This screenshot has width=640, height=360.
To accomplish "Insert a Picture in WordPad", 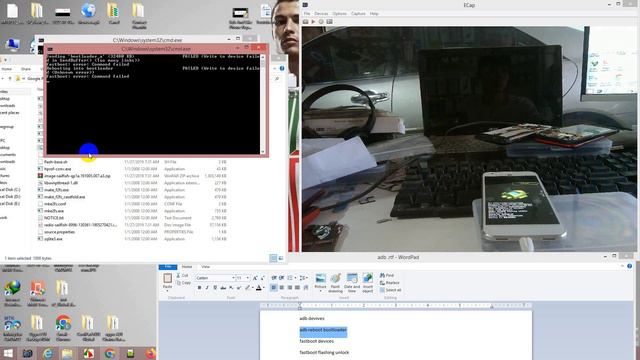I will [x=320, y=282].
